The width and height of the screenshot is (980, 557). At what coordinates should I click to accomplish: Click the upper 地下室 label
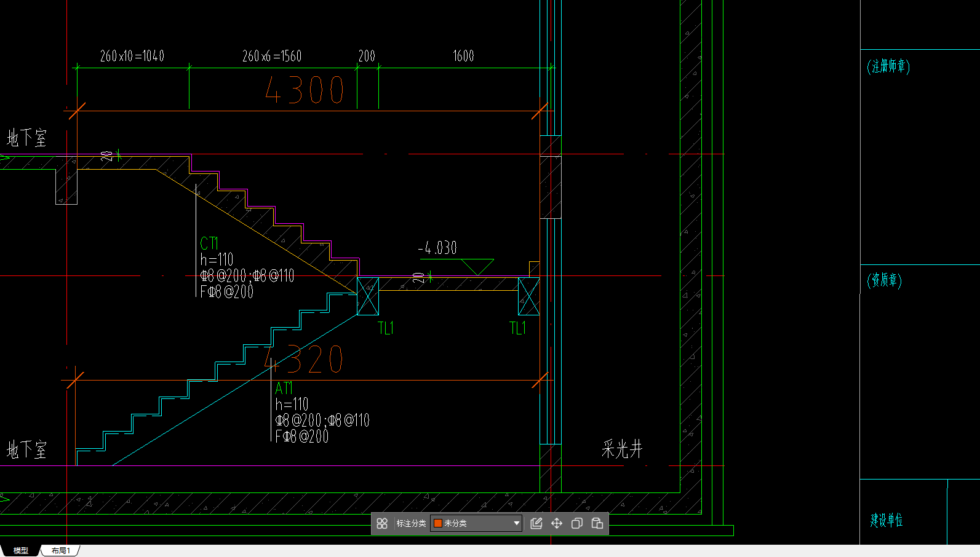click(x=26, y=137)
